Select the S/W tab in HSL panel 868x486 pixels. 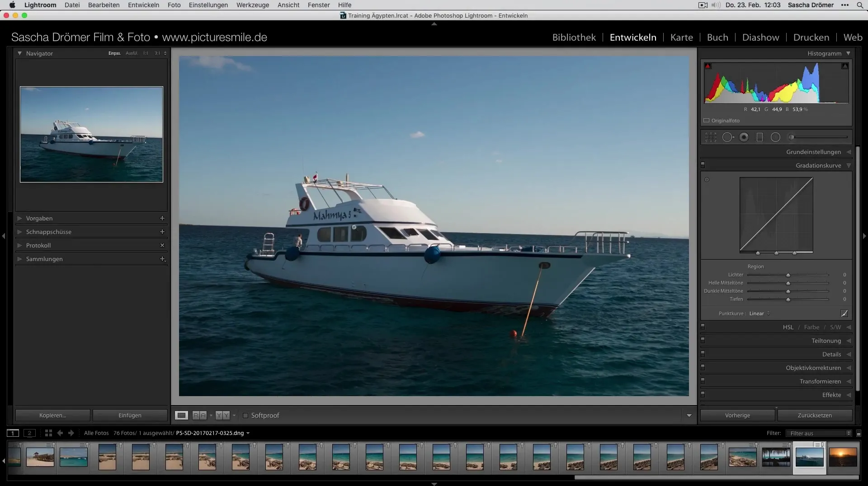[x=835, y=327]
